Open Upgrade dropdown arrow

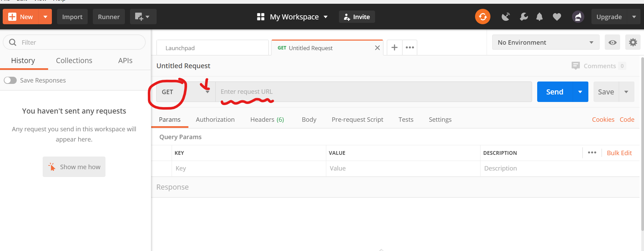pos(634,17)
